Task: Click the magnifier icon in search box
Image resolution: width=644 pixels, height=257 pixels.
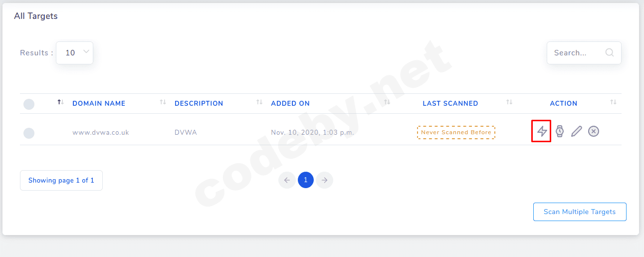Action: (x=609, y=52)
